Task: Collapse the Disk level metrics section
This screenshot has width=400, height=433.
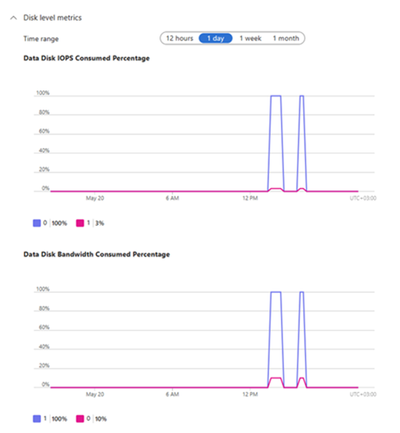Action: [13, 18]
